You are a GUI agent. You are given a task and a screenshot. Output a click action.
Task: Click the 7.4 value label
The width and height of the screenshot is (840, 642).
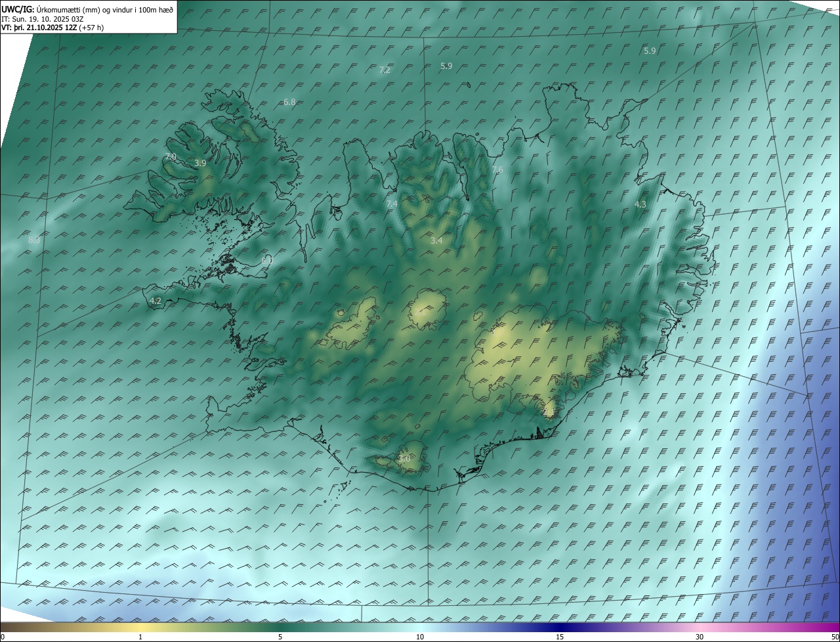392,204
